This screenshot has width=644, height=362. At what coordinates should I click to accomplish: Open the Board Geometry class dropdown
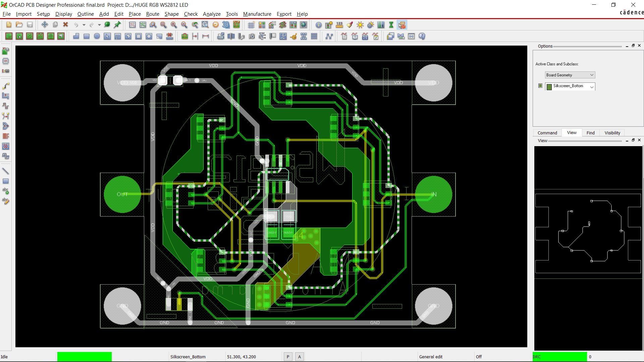coord(591,75)
